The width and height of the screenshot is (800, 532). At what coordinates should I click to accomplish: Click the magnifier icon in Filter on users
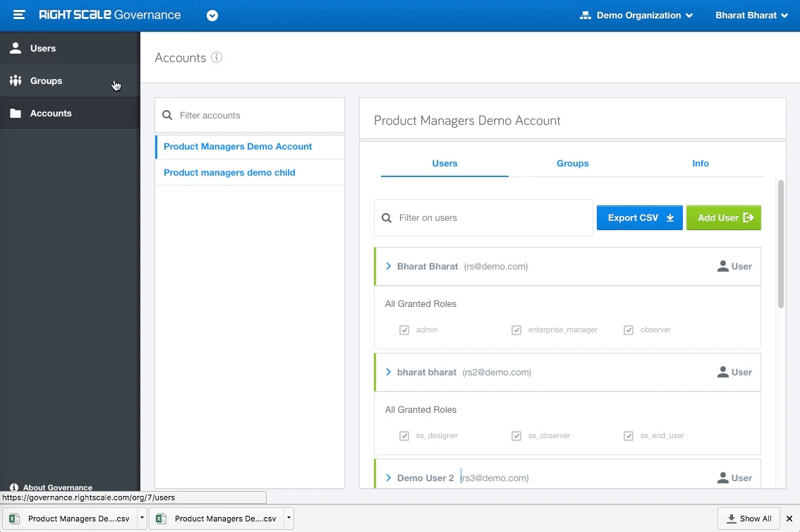click(x=387, y=218)
